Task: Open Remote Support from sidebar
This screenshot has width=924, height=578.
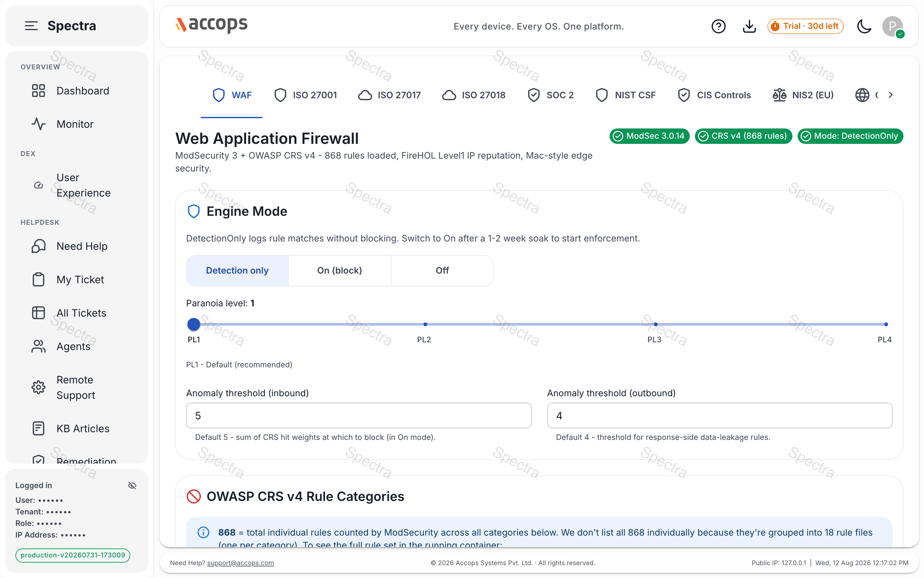Action: [76, 387]
